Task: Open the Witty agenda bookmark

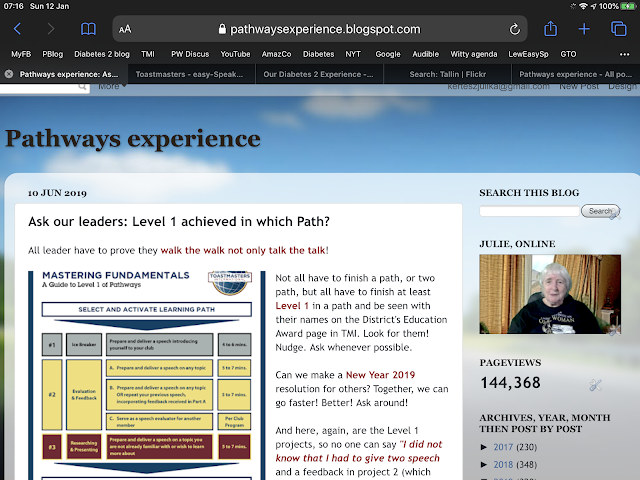Action: point(473,54)
